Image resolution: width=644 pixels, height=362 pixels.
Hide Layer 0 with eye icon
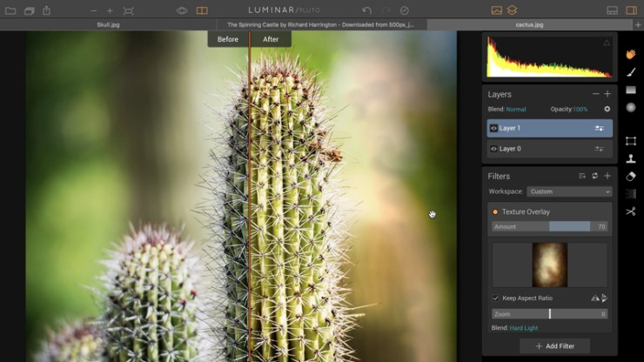point(493,149)
